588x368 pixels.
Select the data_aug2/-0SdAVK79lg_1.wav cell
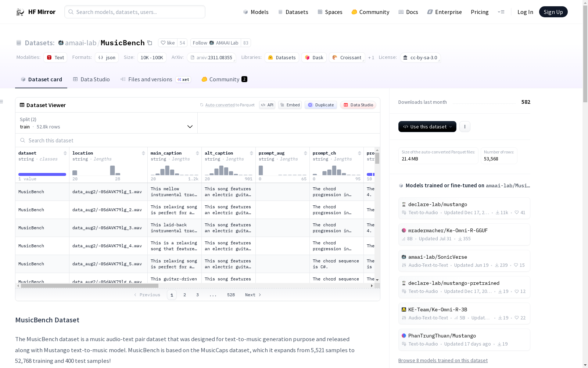[108, 192]
